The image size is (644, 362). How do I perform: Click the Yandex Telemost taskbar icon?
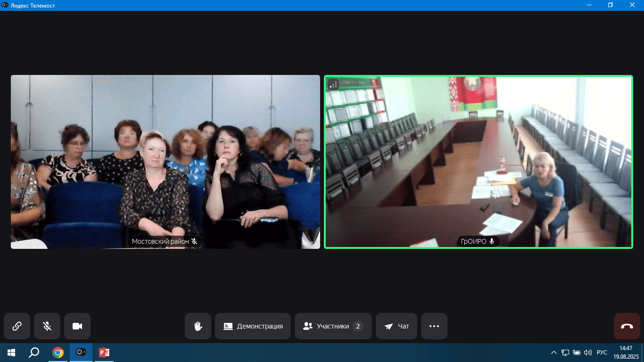pyautogui.click(x=81, y=353)
